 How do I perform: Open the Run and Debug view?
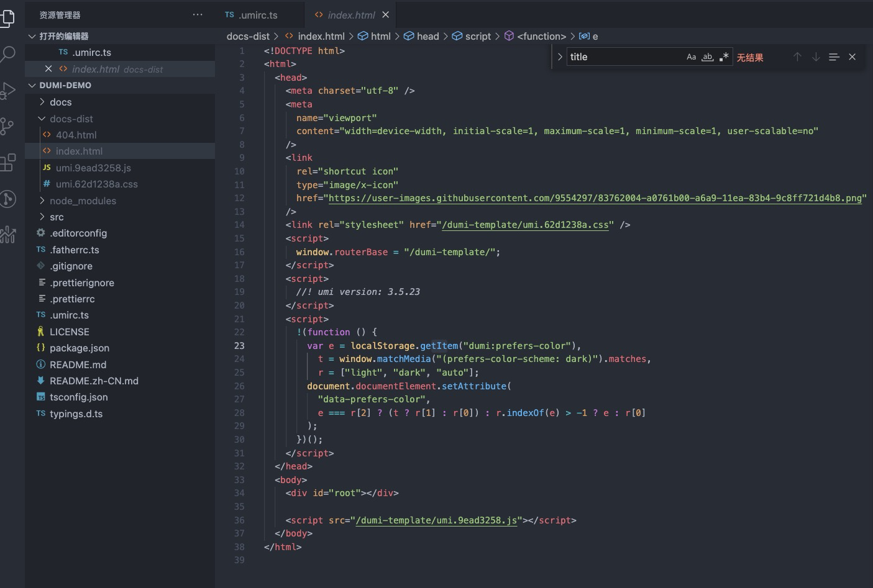point(7,91)
